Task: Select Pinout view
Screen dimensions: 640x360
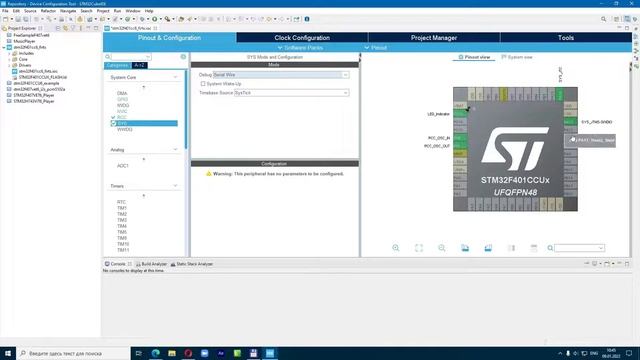Action: (474, 57)
